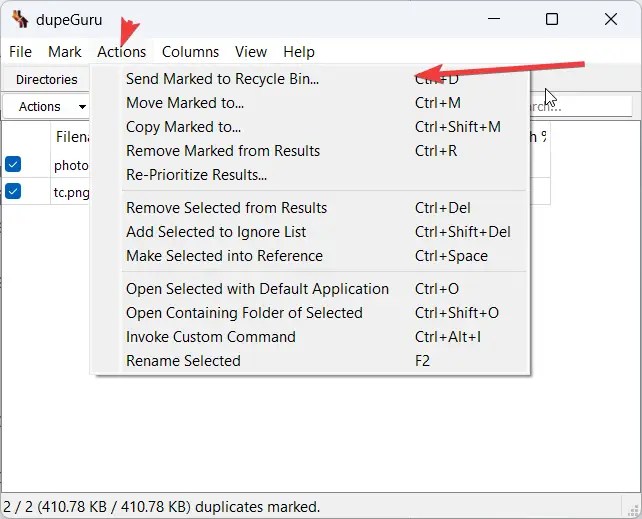Screen dimensions: 642x519
Task: Choose Open Containing Folder of Selected
Action: pyautogui.click(x=310, y=313)
